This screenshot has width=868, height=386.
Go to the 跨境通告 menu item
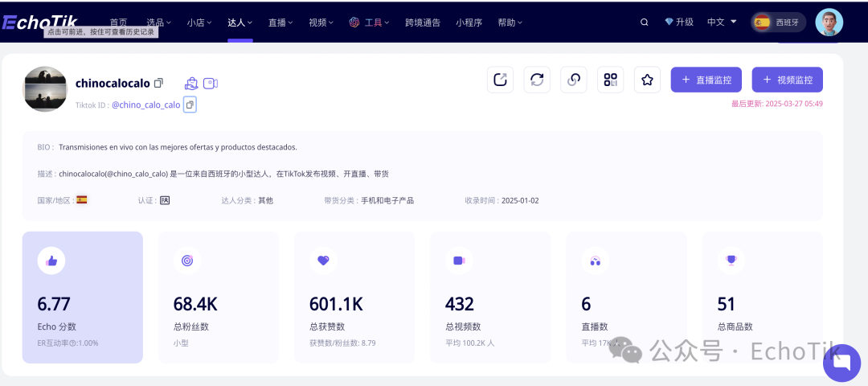coord(423,23)
